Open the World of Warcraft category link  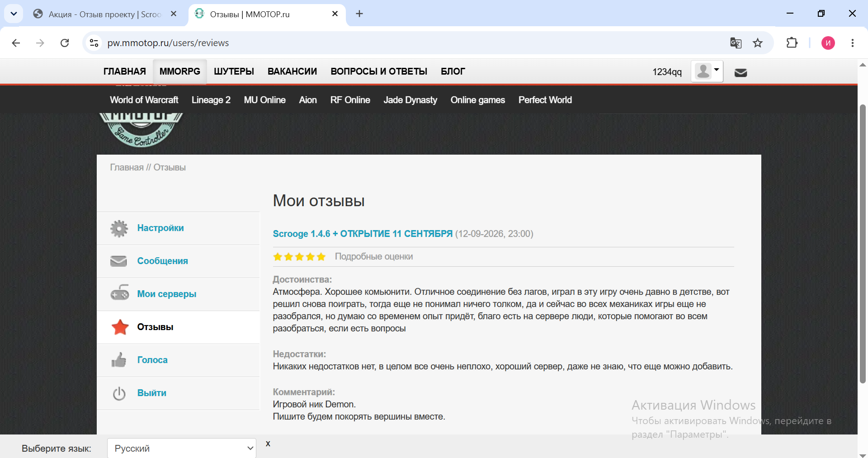[144, 100]
